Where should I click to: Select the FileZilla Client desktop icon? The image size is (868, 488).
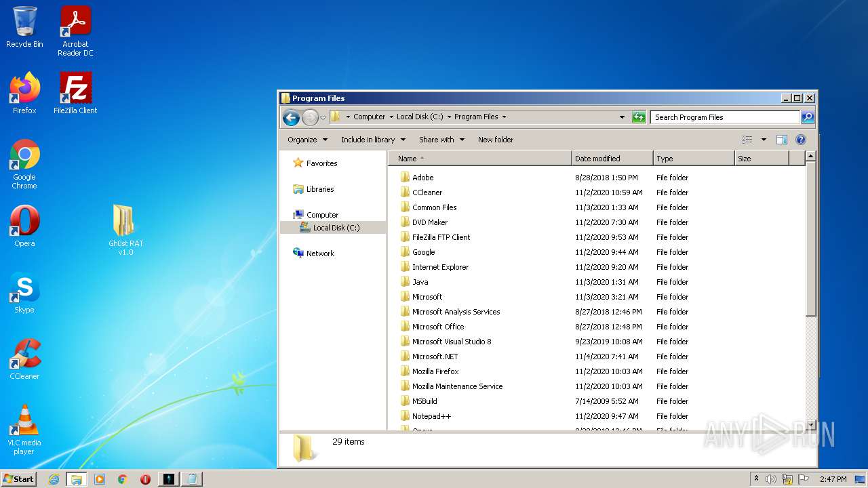(75, 93)
